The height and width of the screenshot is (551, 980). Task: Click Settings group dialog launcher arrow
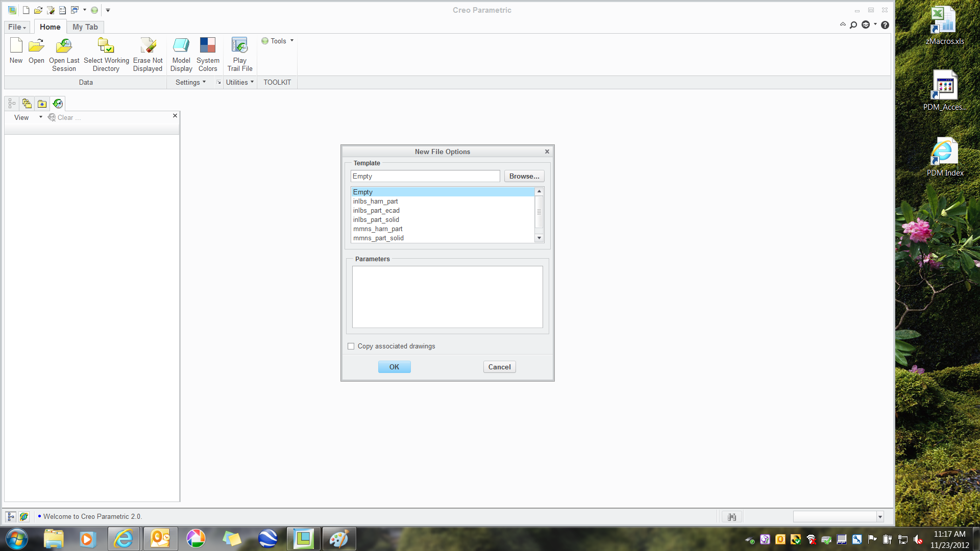218,82
